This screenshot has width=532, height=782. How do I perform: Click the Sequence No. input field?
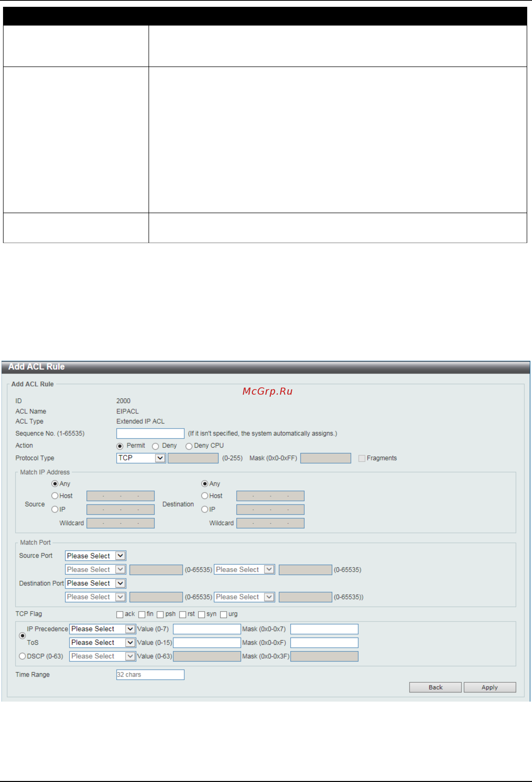pos(150,433)
